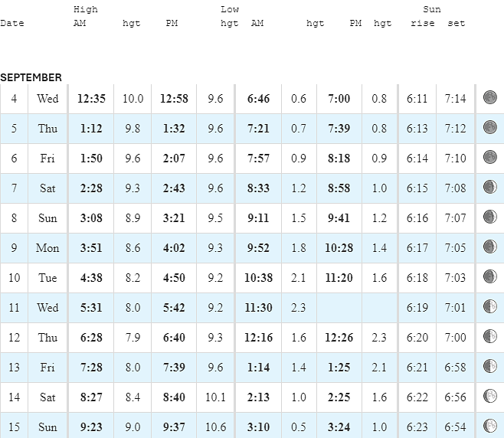Image resolution: width=504 pixels, height=438 pixels.
Task: Click the moon phase icon for September 12
Action: click(490, 336)
